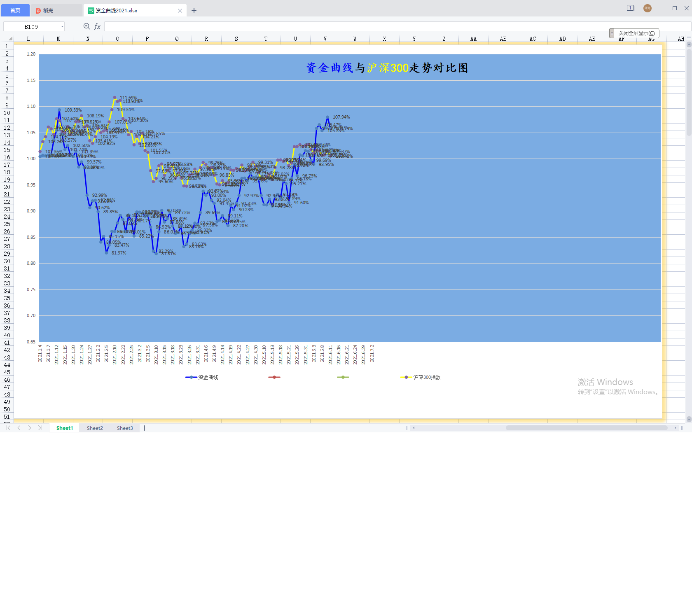
Task: Jump to first sheet with navigation arrow
Action: (x=8, y=428)
